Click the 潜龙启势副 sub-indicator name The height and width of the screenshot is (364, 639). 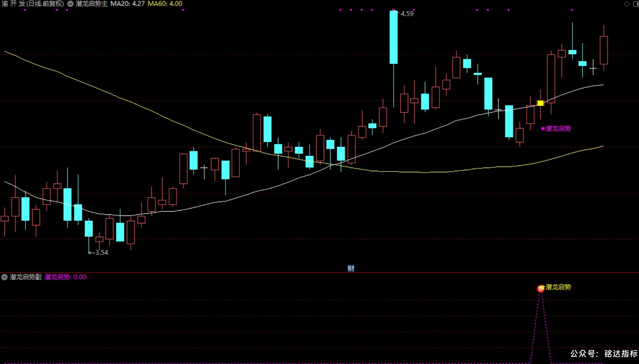click(26, 277)
